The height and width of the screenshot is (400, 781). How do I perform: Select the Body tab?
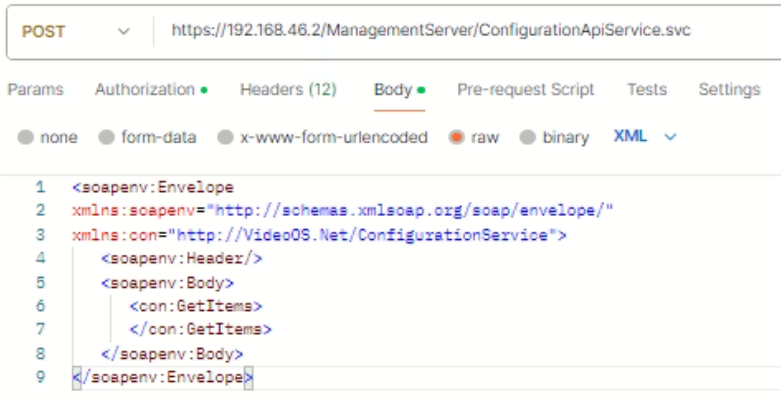click(x=393, y=90)
